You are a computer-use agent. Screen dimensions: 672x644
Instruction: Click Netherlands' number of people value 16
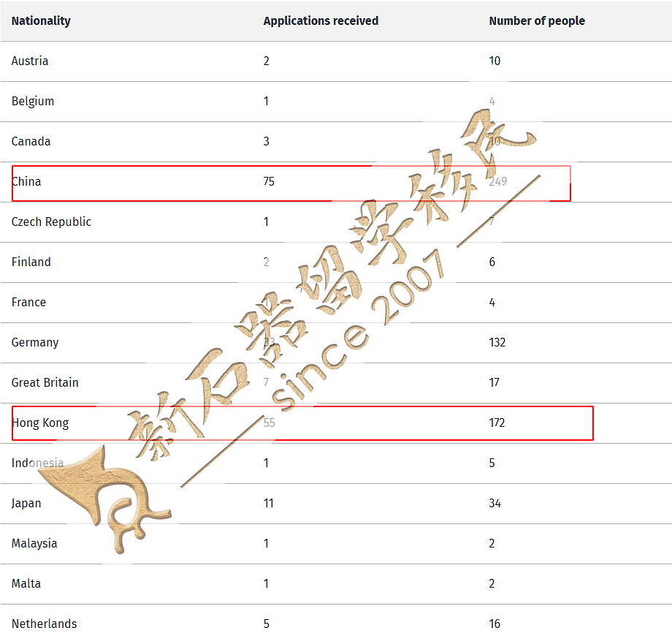[495, 624]
